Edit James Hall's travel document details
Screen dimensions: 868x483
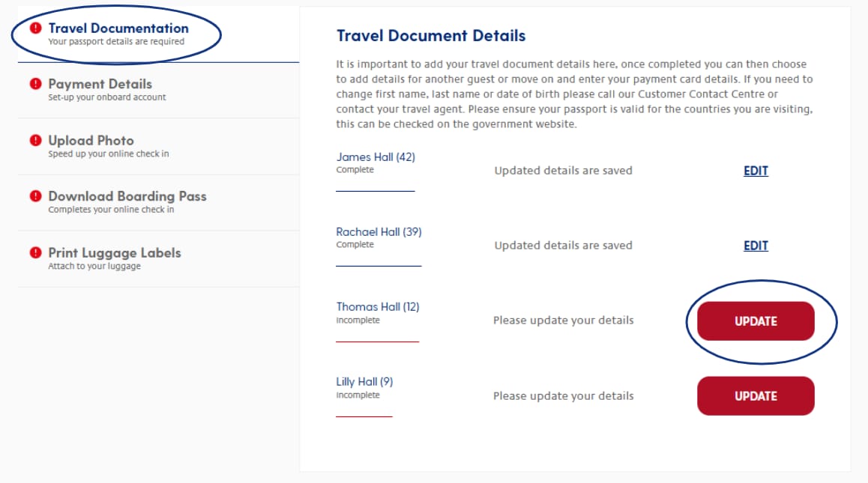(756, 171)
